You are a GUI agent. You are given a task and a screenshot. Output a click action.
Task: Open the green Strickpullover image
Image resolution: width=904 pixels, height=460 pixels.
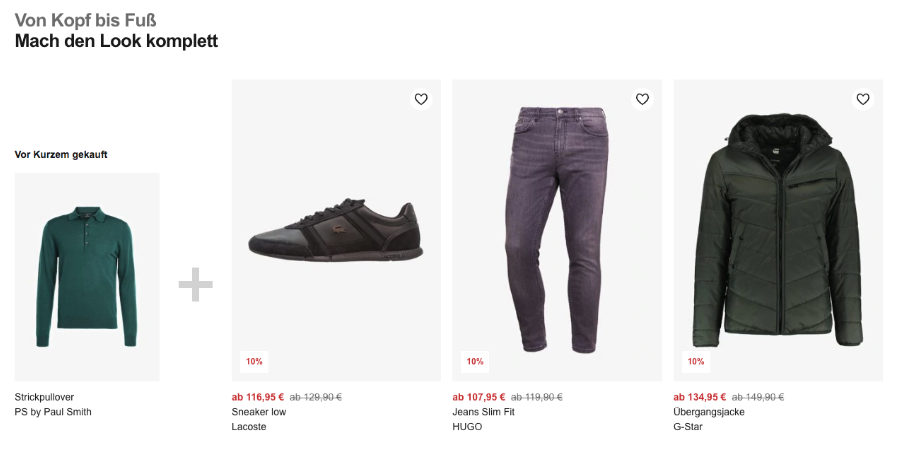(87, 276)
